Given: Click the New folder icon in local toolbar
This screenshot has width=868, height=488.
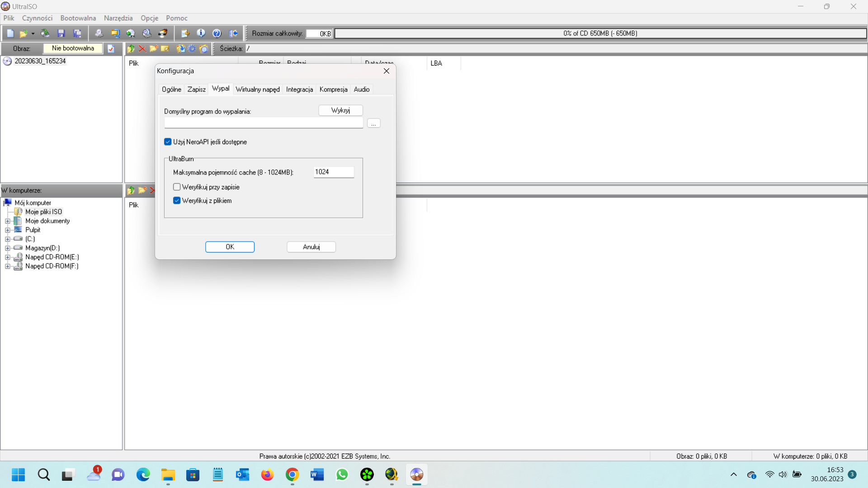Looking at the screenshot, I should pos(142,191).
